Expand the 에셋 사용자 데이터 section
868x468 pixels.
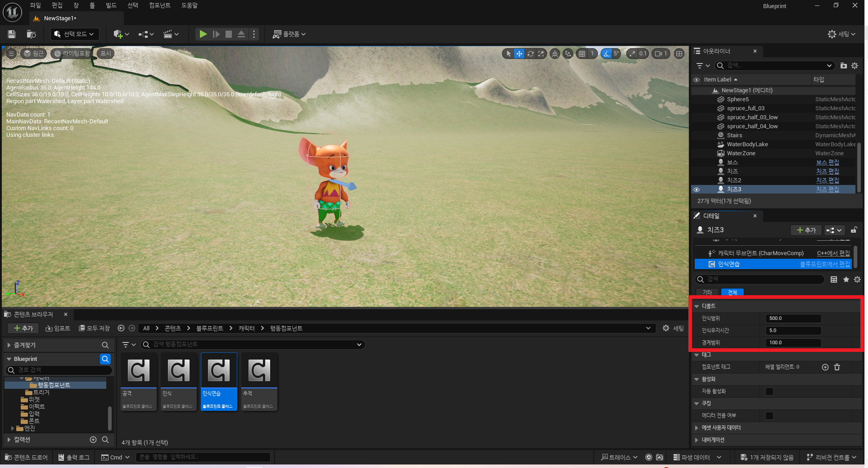pos(696,428)
